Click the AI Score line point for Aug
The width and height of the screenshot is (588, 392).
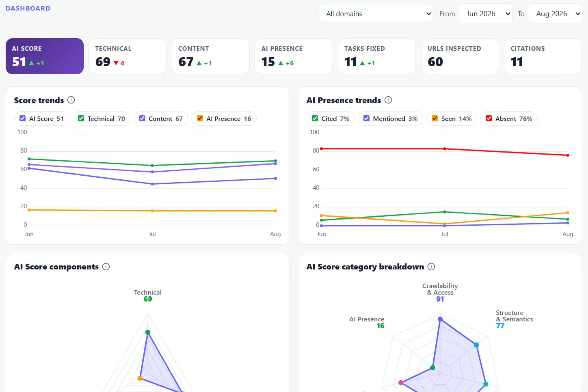tap(275, 179)
